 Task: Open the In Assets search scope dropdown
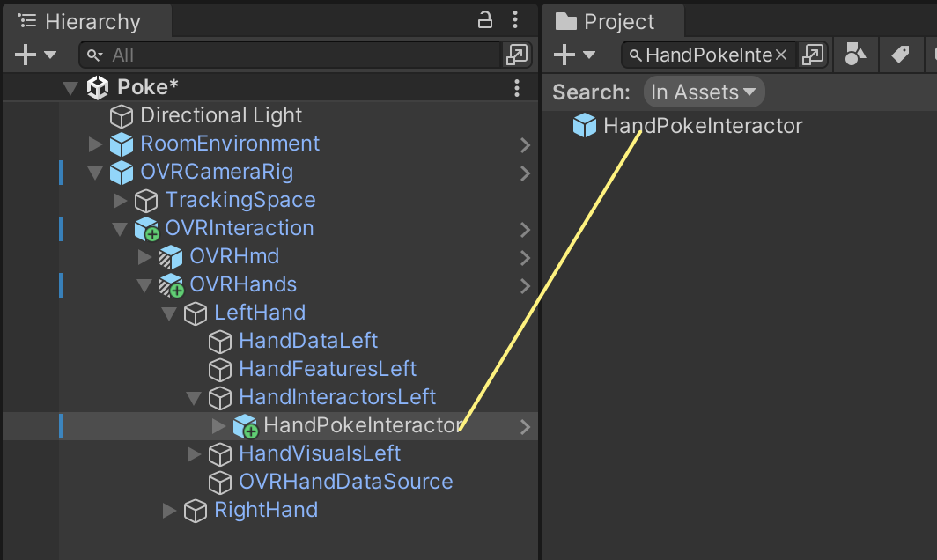coord(704,92)
